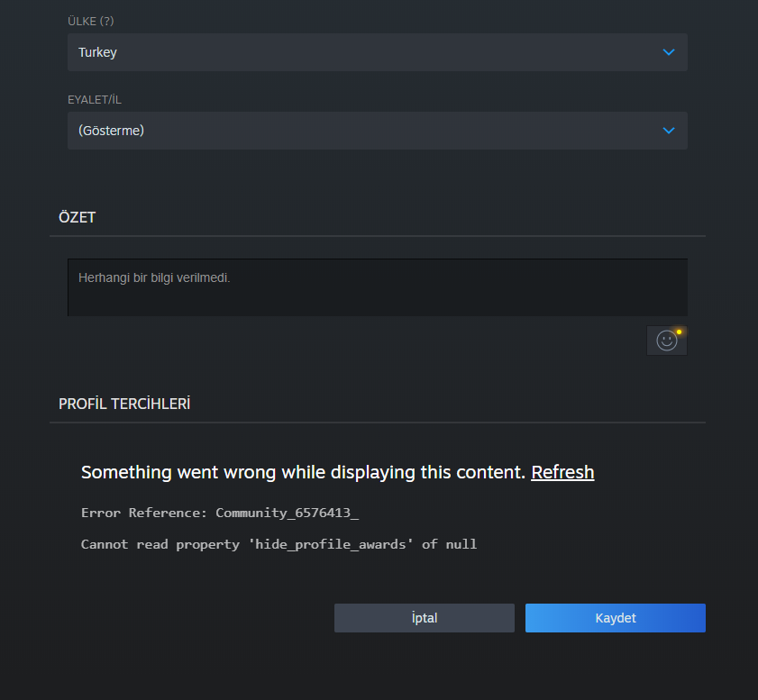Click the ÖZET section heading

point(77,217)
